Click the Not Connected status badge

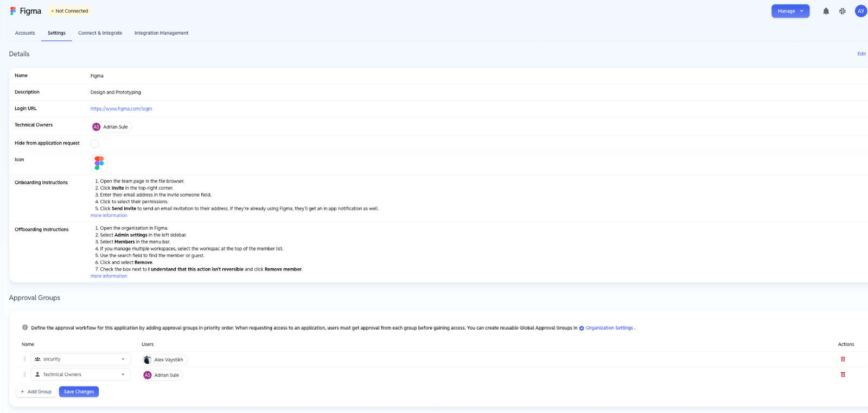pyautogui.click(x=69, y=11)
